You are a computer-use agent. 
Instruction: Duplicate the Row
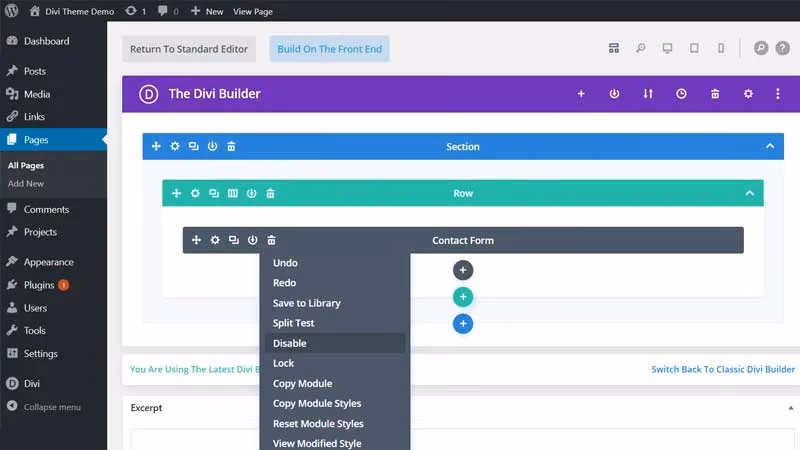coord(214,193)
